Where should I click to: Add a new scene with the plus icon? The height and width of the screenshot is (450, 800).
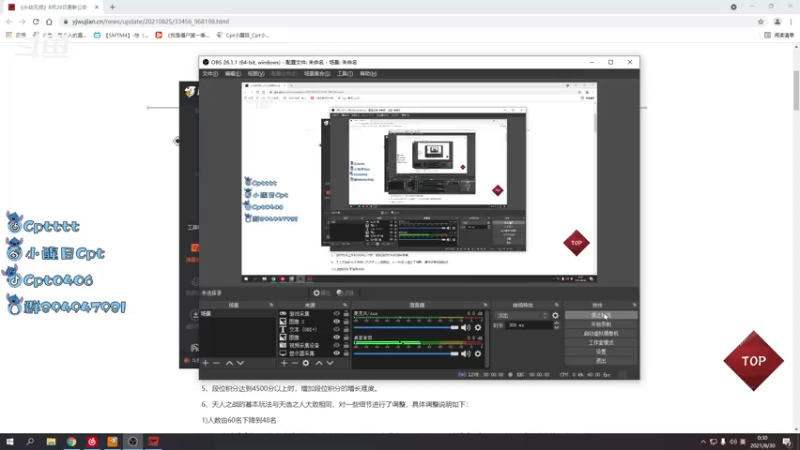point(205,363)
